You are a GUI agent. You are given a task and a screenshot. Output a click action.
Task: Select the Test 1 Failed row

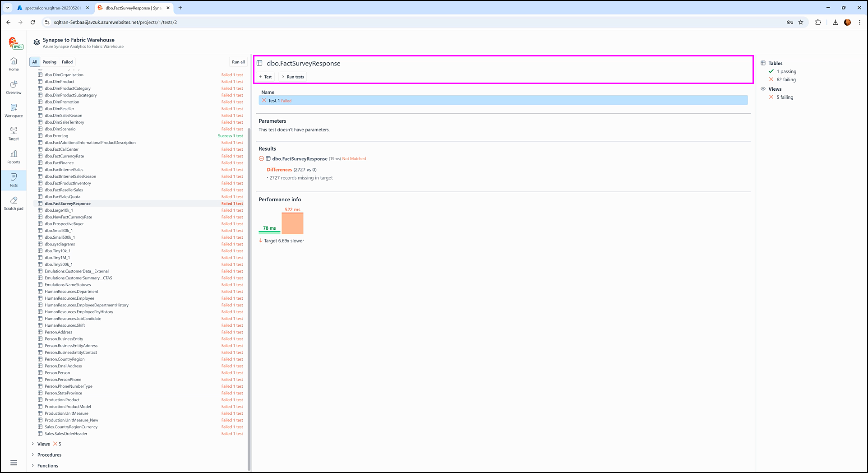pyautogui.click(x=503, y=101)
